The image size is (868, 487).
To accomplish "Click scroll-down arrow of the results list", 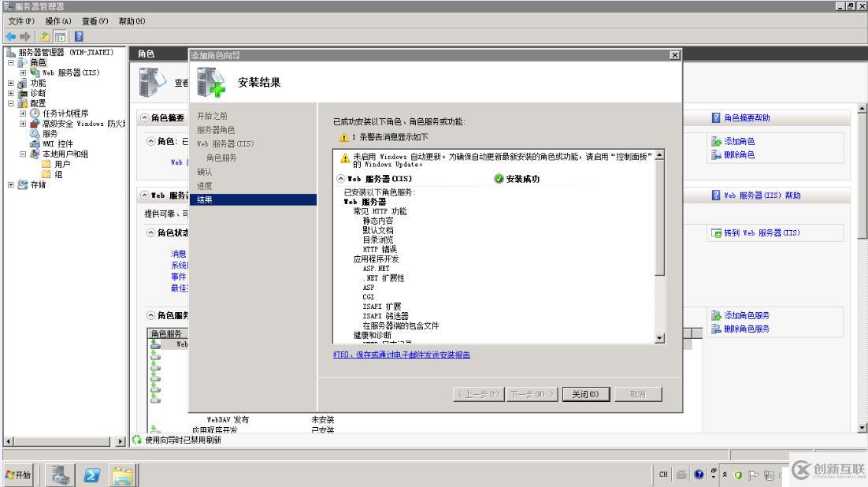I will pos(659,338).
